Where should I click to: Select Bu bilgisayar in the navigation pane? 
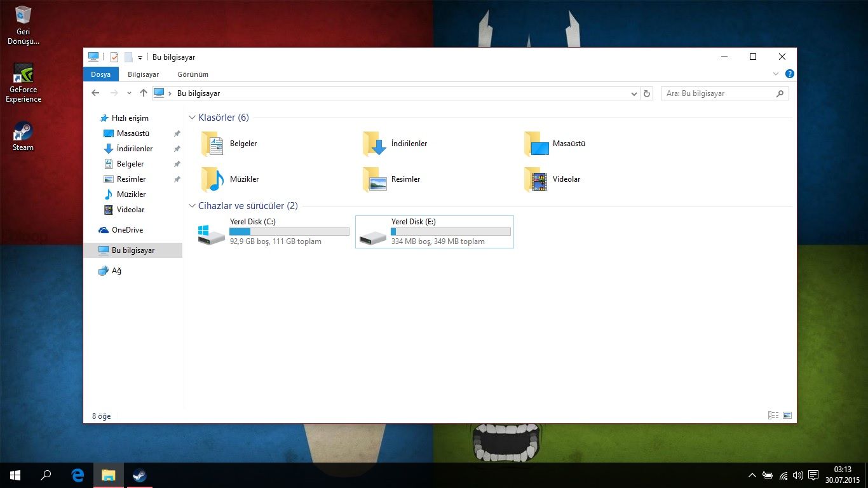(x=133, y=250)
